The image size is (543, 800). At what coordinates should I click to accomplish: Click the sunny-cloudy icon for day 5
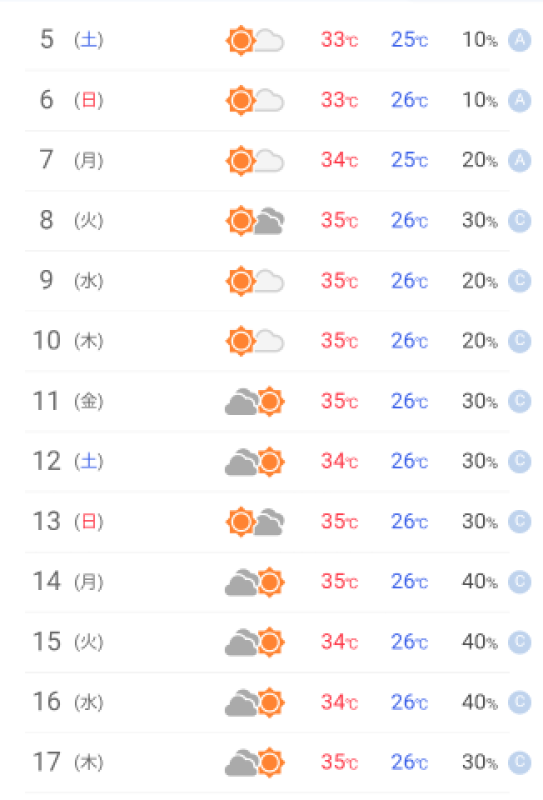[x=255, y=40]
